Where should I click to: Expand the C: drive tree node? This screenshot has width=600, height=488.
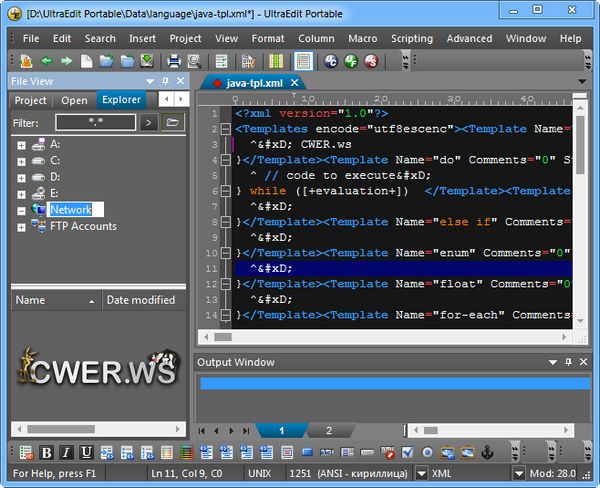[x=21, y=160]
